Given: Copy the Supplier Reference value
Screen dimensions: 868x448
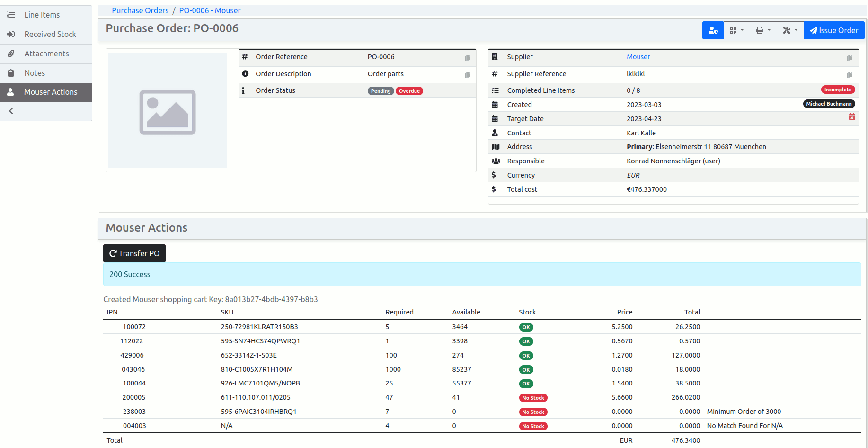Looking at the screenshot, I should pos(849,75).
